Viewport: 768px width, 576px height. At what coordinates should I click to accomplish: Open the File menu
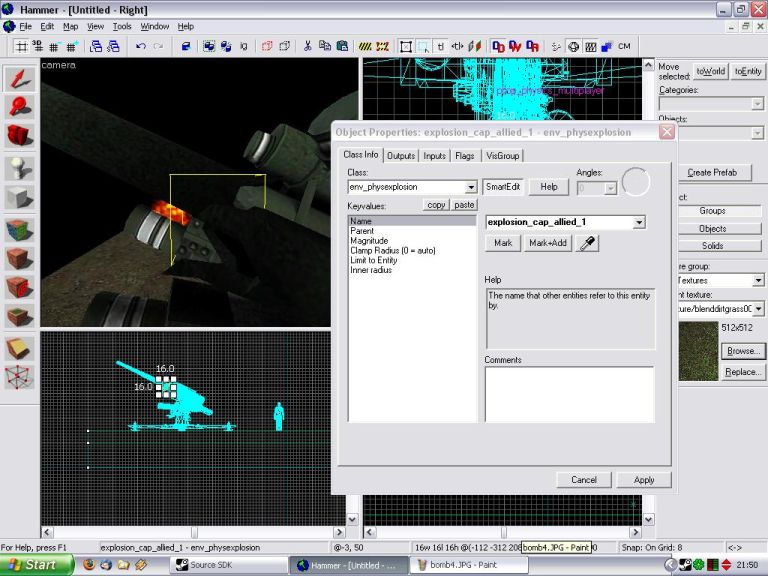pyautogui.click(x=25, y=26)
